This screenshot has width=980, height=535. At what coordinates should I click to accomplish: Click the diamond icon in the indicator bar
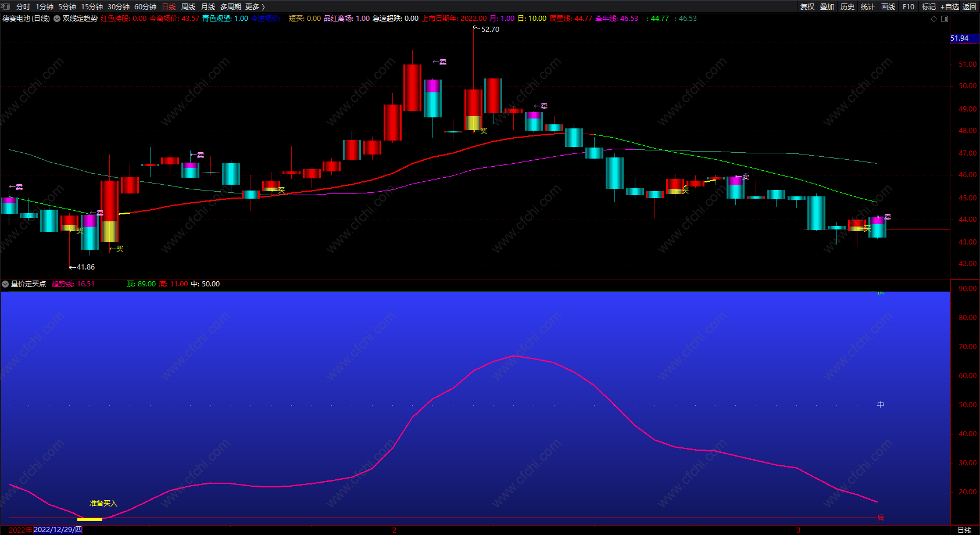click(934, 19)
